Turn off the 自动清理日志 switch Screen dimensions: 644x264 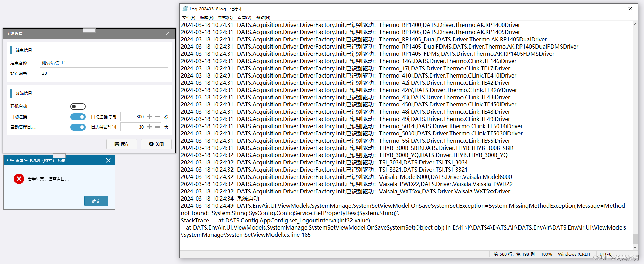coord(78,127)
